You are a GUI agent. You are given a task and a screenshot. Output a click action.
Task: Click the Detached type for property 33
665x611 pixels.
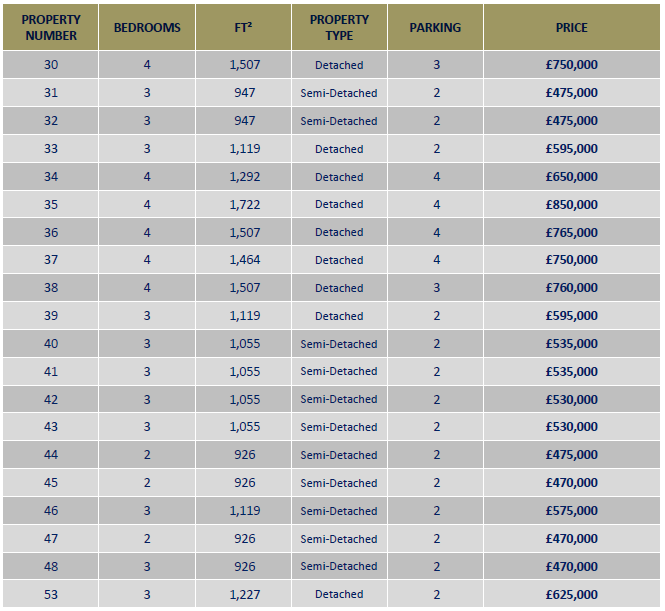click(339, 149)
